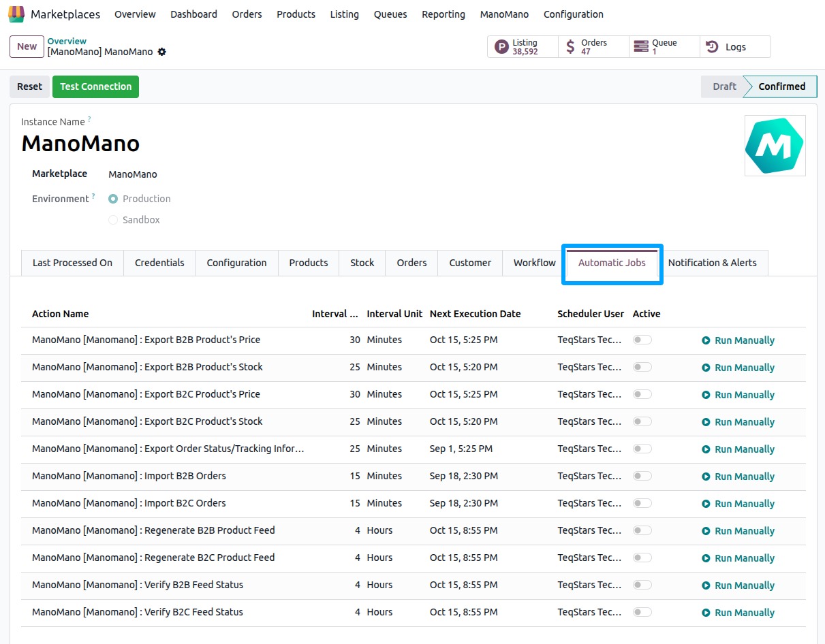Open the Listing stat button
825x644 pixels.
tap(523, 47)
